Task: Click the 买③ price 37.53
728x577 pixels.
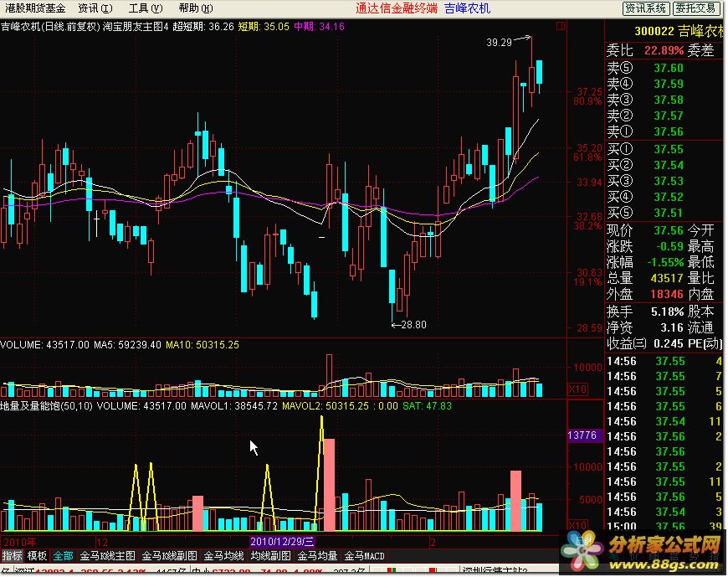Action: [669, 181]
